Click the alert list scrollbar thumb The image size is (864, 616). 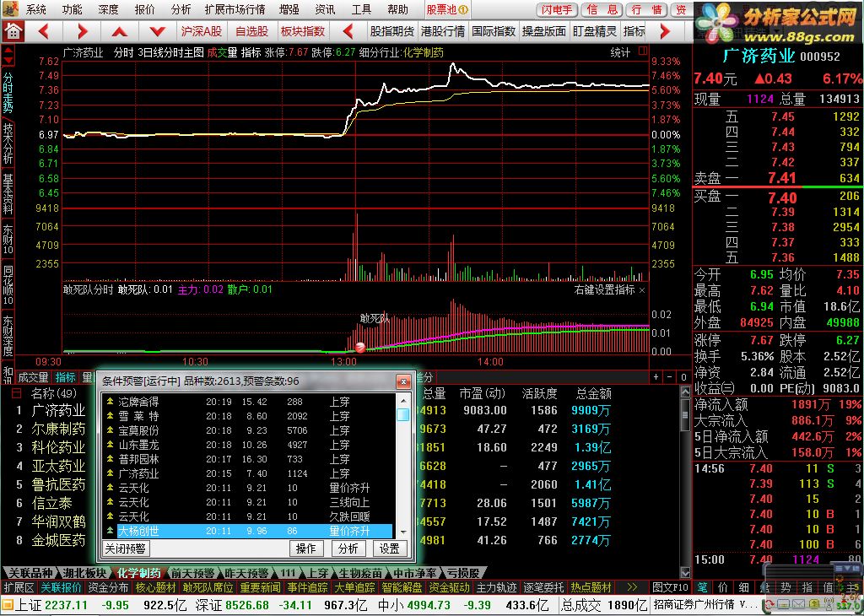tap(403, 413)
